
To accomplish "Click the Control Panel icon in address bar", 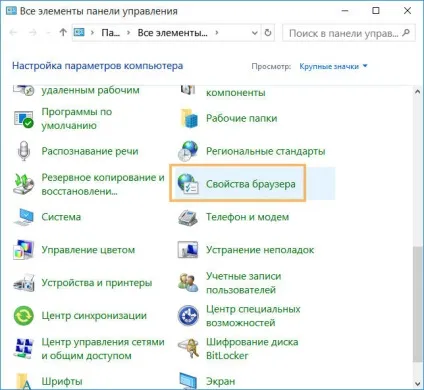I will tap(79, 32).
